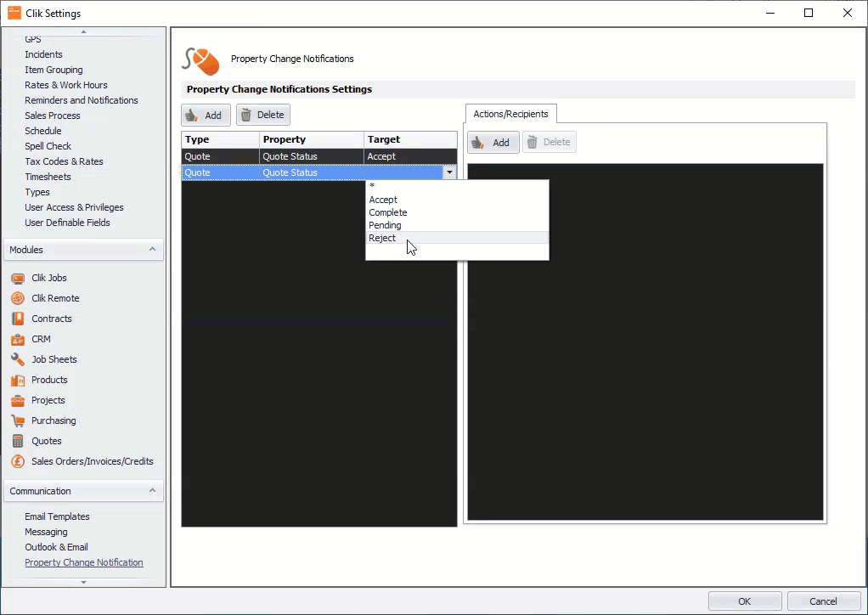Sort by the Property column header

[x=312, y=139]
